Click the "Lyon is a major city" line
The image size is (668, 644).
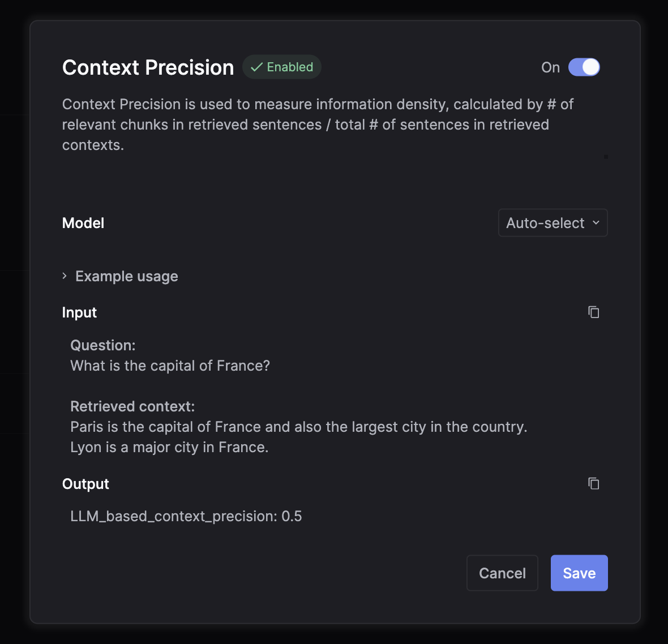(x=169, y=447)
